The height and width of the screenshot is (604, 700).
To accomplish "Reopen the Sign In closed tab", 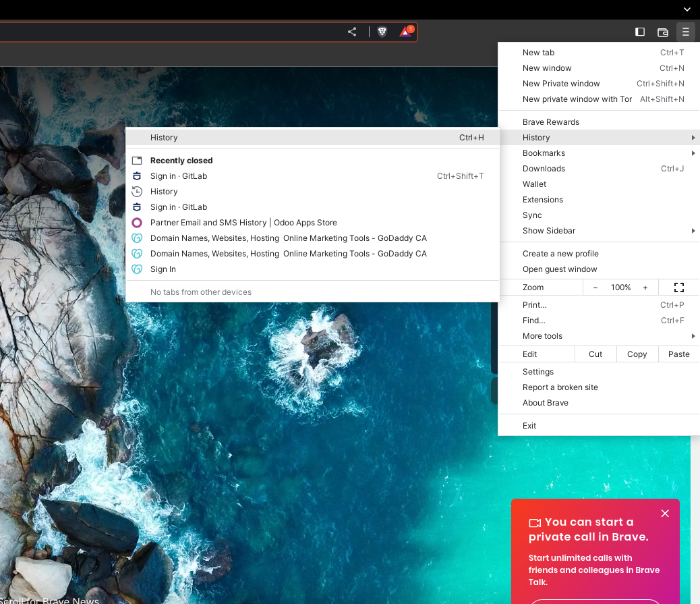I will [x=312, y=269].
